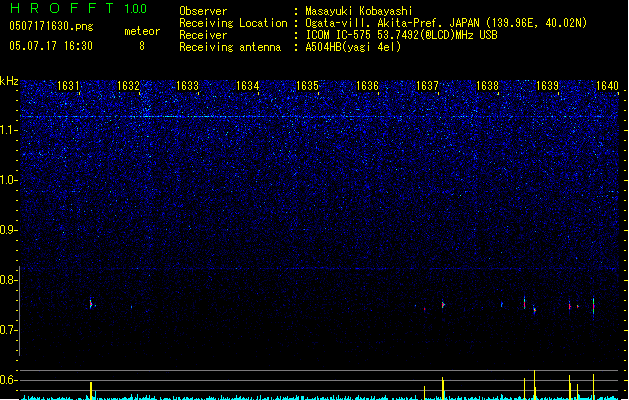Click the 1631 time axis label
Image resolution: width=629 pixels, height=400 pixels.
(x=68, y=86)
